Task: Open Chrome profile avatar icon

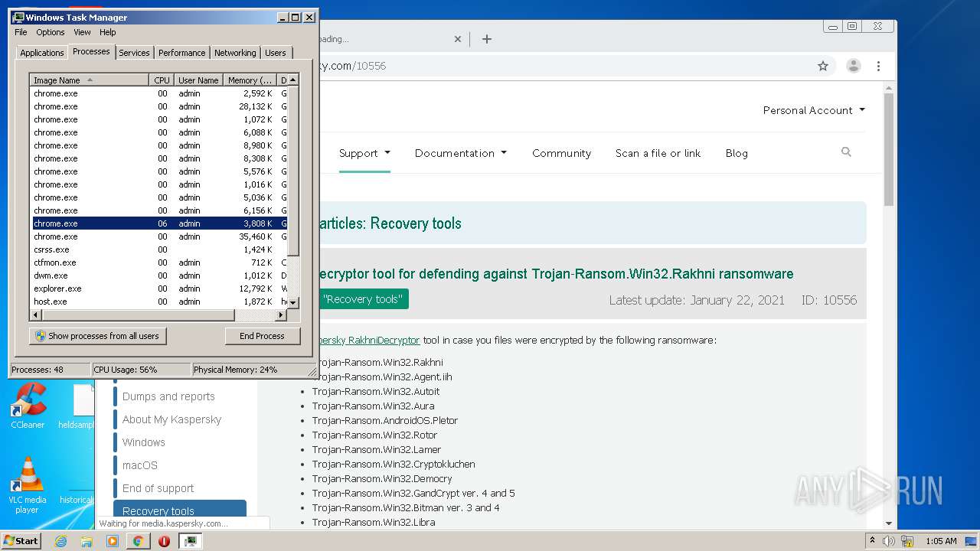Action: [854, 66]
